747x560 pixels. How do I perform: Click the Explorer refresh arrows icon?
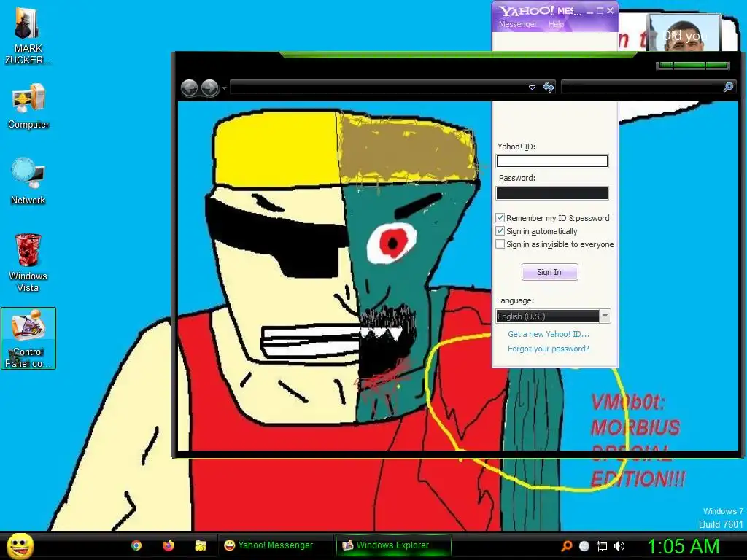tap(549, 87)
